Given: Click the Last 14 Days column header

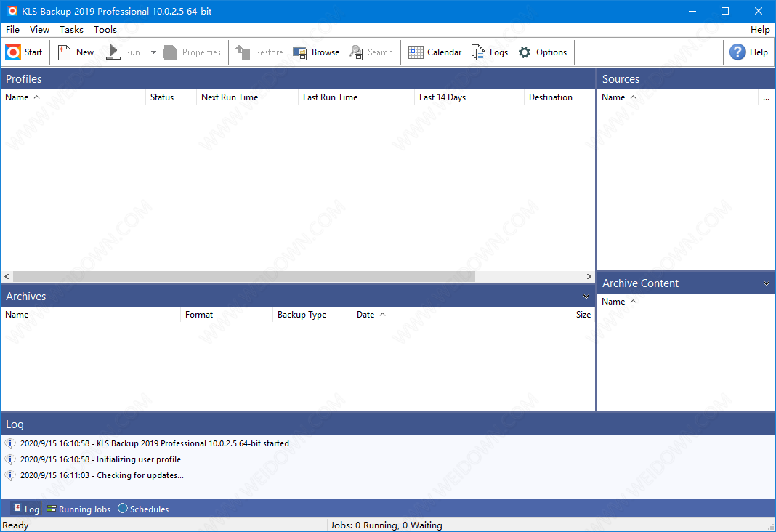Looking at the screenshot, I should [469, 97].
